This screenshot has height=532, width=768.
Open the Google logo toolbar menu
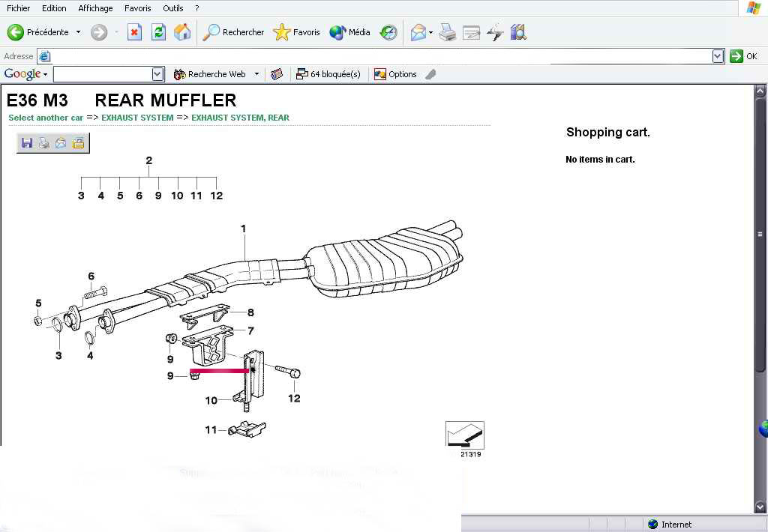click(x=25, y=74)
